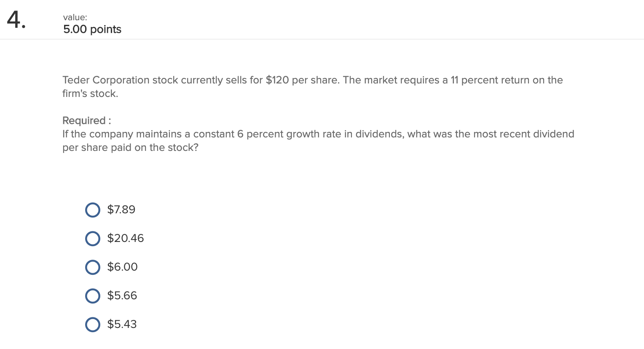Click the last answer option row
The height and width of the screenshot is (349, 644).
coord(110,325)
